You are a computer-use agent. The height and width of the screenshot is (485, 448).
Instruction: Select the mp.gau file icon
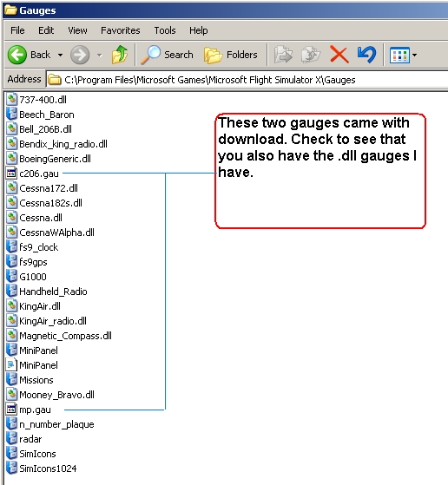click(x=11, y=410)
